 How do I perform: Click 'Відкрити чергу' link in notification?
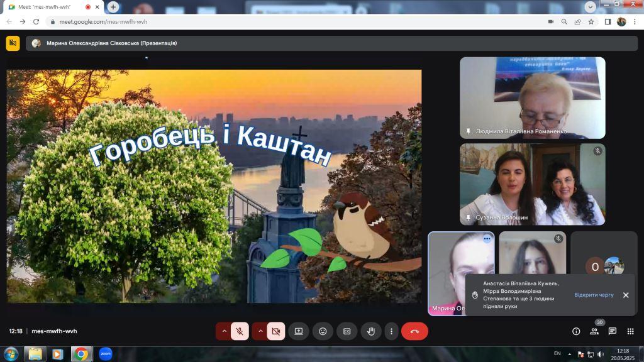[x=593, y=295]
